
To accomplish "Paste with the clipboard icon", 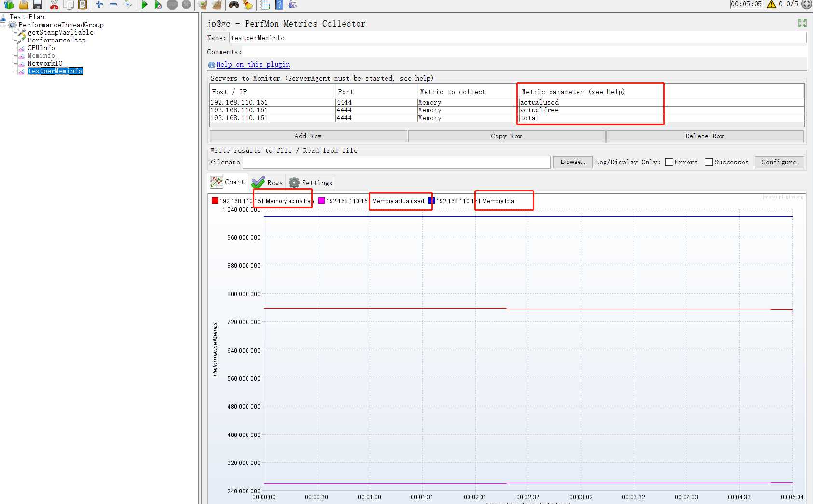I will pyautogui.click(x=83, y=4).
